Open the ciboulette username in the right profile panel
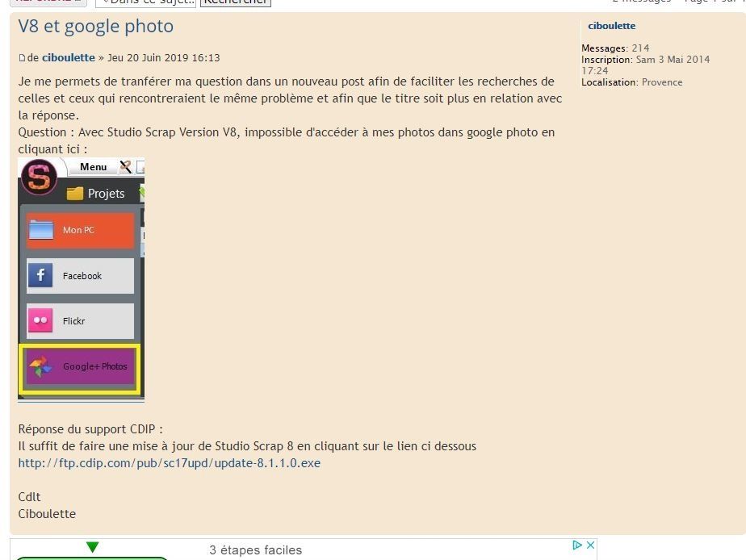Screen dimensions: 746x560 click(x=611, y=26)
